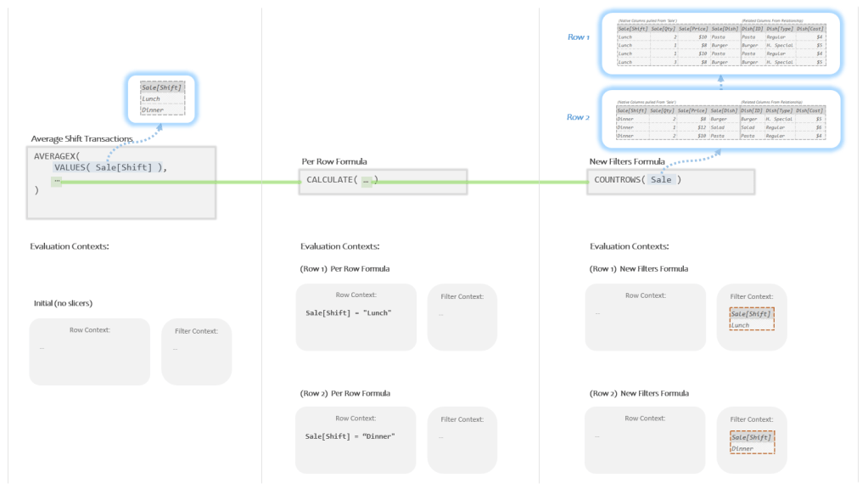Click the CALCULATE formula box
The height and width of the screenshot is (489, 868).
pos(382,181)
